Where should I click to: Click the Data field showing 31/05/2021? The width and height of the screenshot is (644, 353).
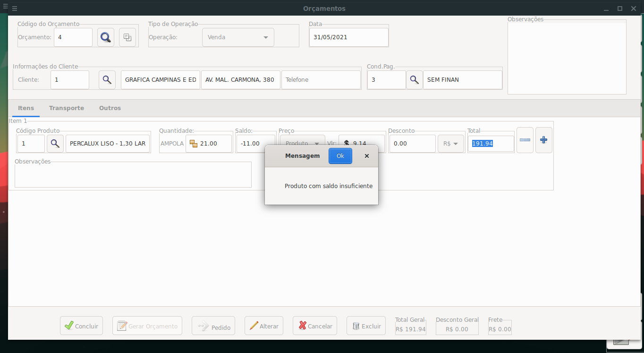click(x=349, y=37)
